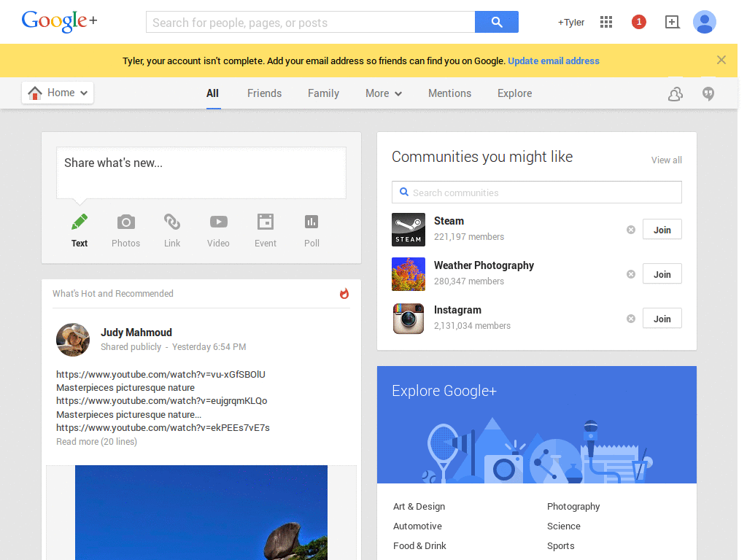Open the Hangouts quote icon
This screenshot has height=560, width=747.
pyautogui.click(x=708, y=94)
